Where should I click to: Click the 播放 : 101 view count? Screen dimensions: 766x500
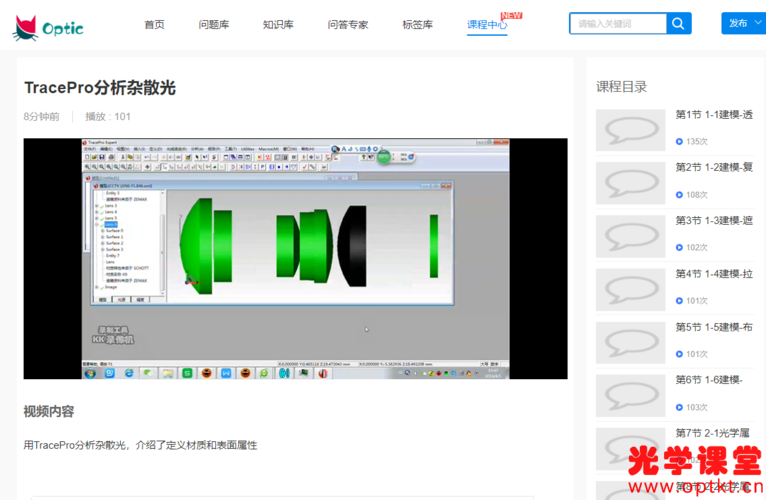tap(108, 116)
